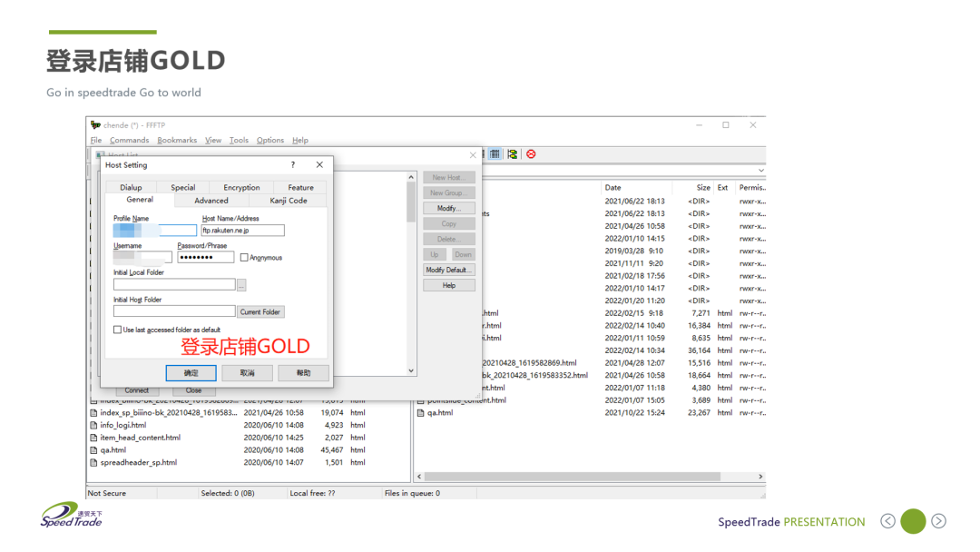Click the green circle slide indicator
Viewport: 980px width, 552px height.
pyautogui.click(x=913, y=521)
